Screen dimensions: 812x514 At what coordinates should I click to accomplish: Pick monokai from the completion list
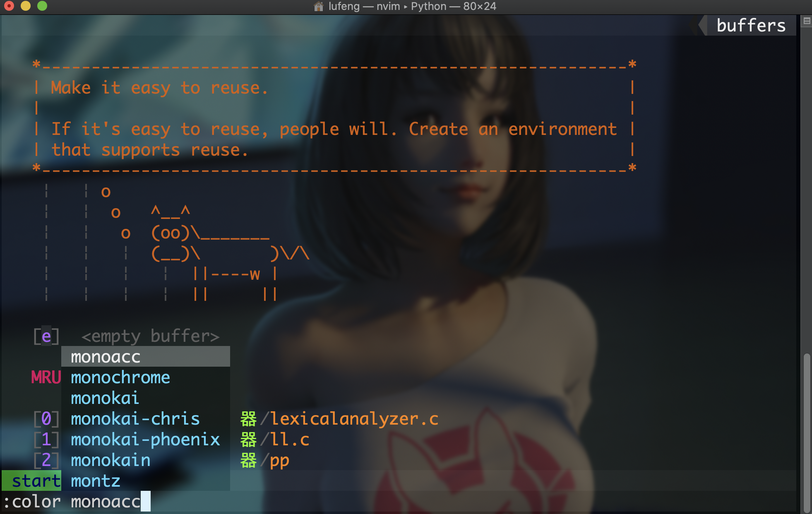click(105, 398)
